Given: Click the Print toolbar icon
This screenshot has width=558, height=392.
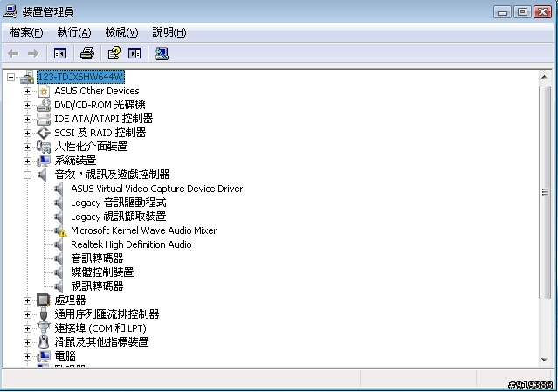Looking at the screenshot, I should tap(87, 54).
